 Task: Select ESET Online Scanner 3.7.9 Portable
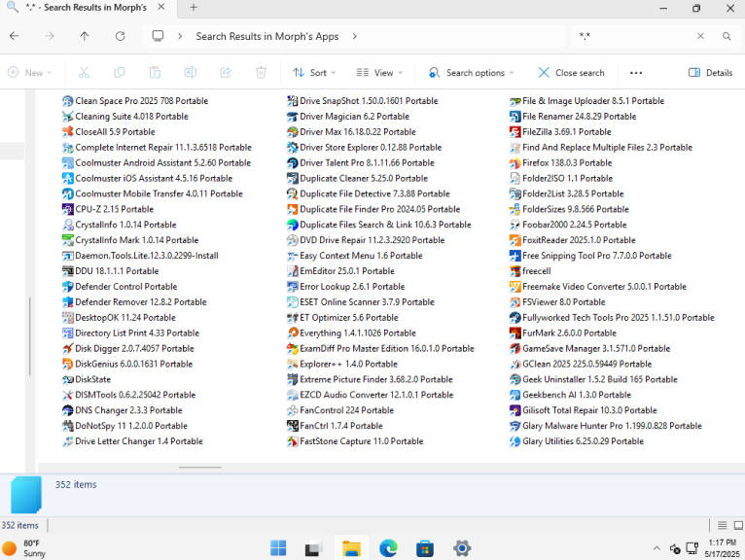click(361, 302)
